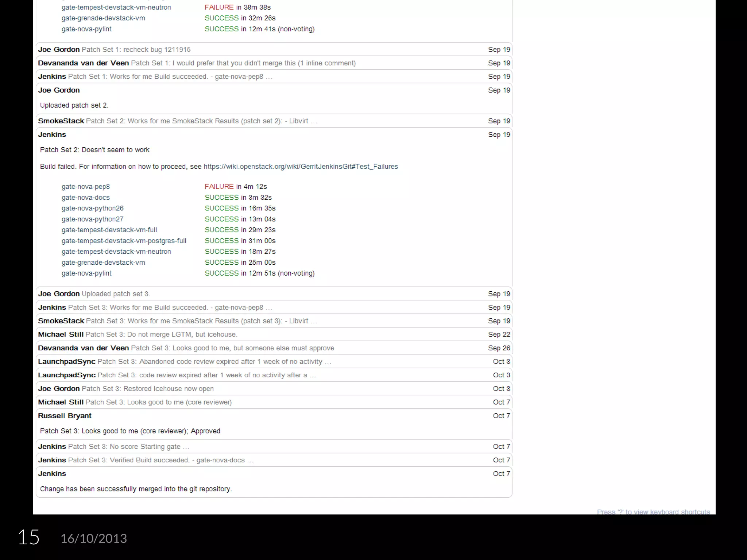Image resolution: width=747 pixels, height=560 pixels.
Task: Expand Joe Gordon's 'Uploaded patch set 3.' comment
Action: pyautogui.click(x=274, y=294)
